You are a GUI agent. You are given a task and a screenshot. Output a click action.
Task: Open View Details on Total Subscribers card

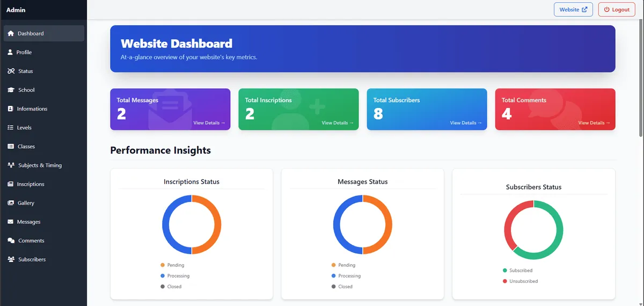tap(465, 123)
